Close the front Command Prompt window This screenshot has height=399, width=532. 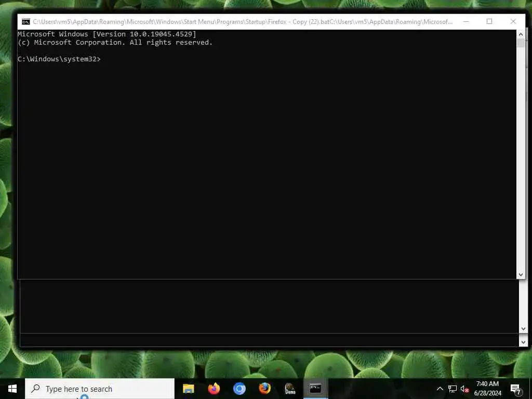click(x=513, y=22)
